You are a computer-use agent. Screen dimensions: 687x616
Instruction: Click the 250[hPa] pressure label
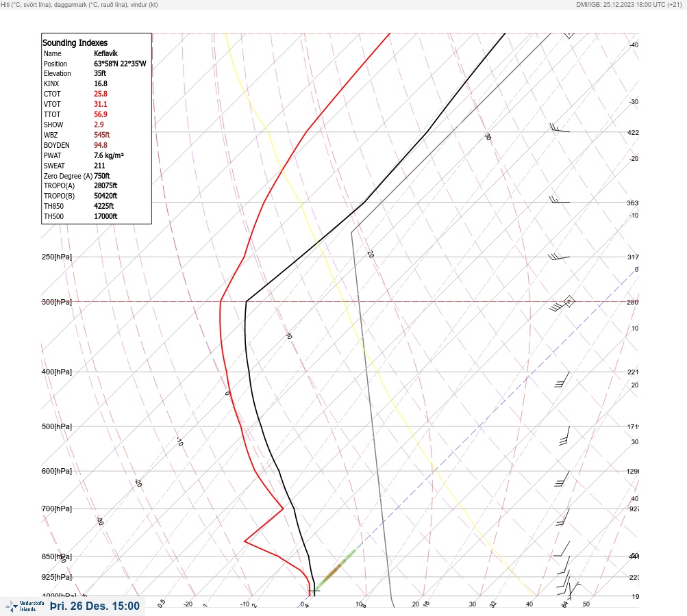[57, 257]
